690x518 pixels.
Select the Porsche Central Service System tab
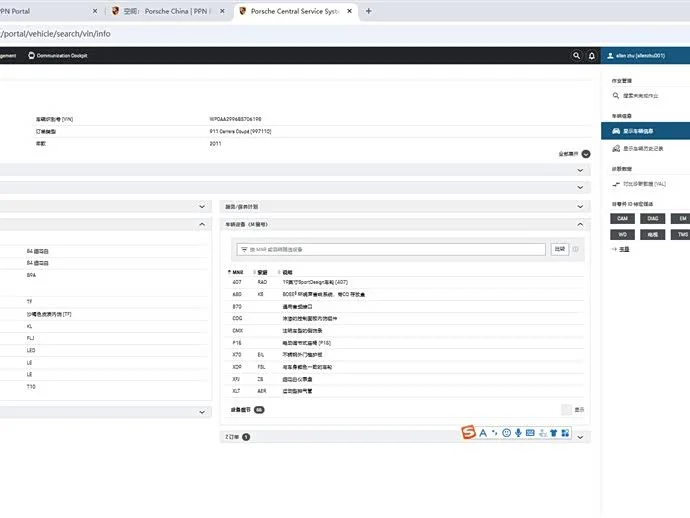[x=295, y=11]
